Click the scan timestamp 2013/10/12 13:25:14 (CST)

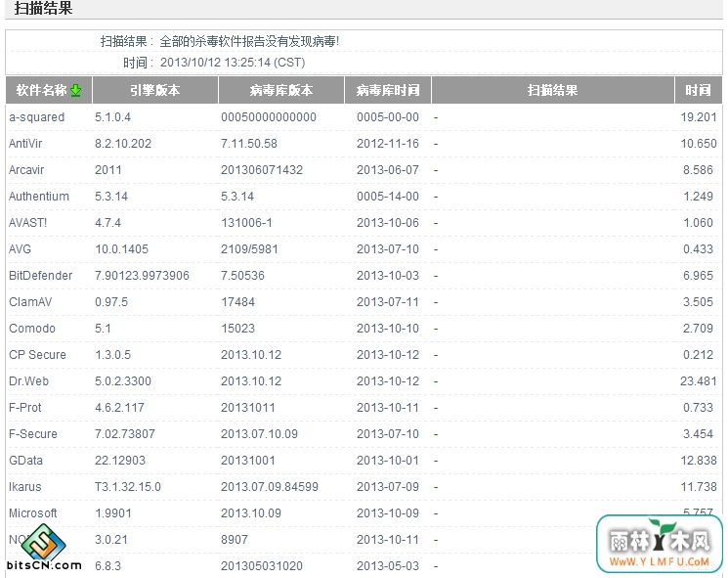click(x=233, y=63)
